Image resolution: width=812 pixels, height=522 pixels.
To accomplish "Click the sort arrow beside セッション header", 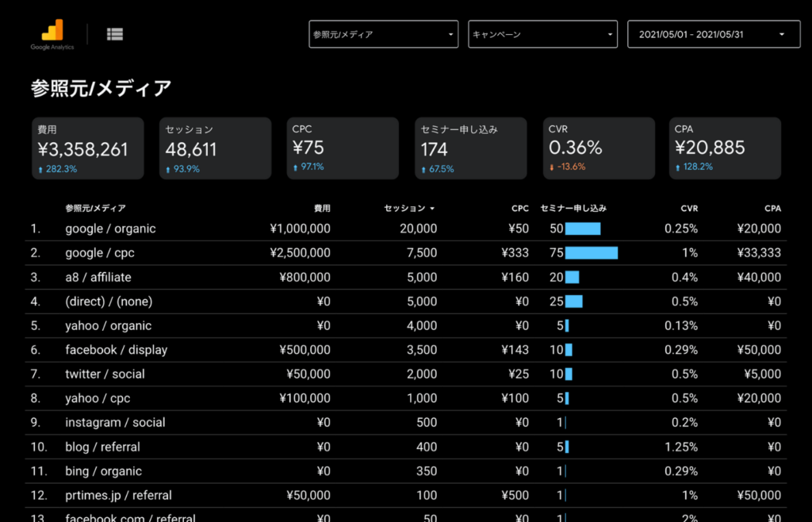I will click(432, 209).
